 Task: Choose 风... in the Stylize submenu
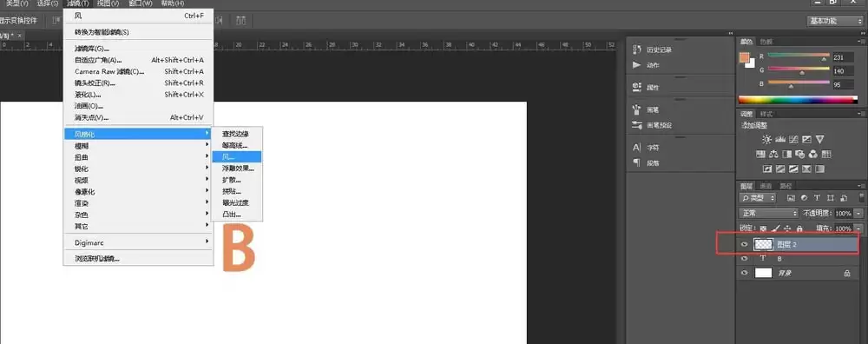click(x=237, y=156)
